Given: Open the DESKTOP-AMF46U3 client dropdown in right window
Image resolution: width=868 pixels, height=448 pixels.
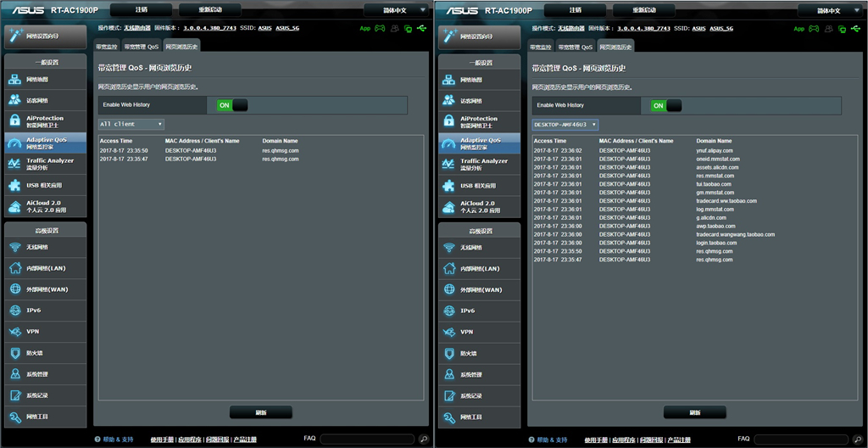Looking at the screenshot, I should [x=565, y=125].
